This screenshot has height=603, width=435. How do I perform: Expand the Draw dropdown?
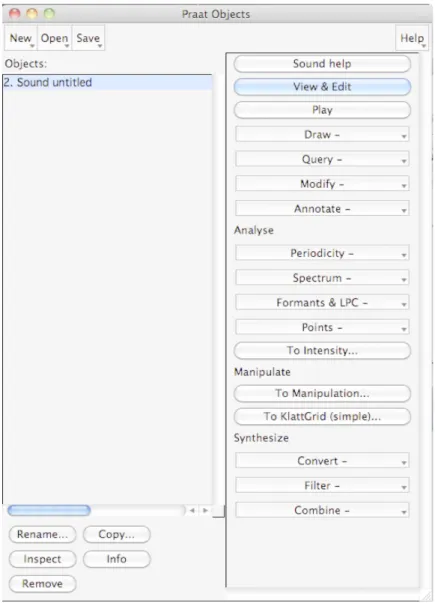click(x=322, y=135)
